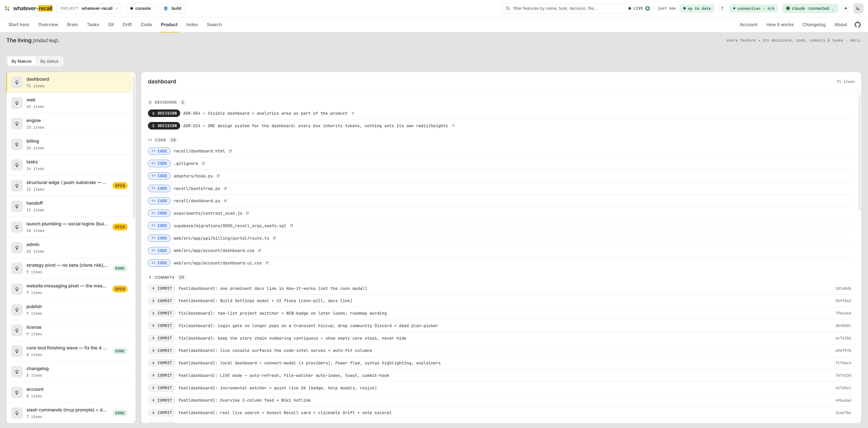The image size is (868, 428).
Task: Click the build button
Action: pos(172,8)
